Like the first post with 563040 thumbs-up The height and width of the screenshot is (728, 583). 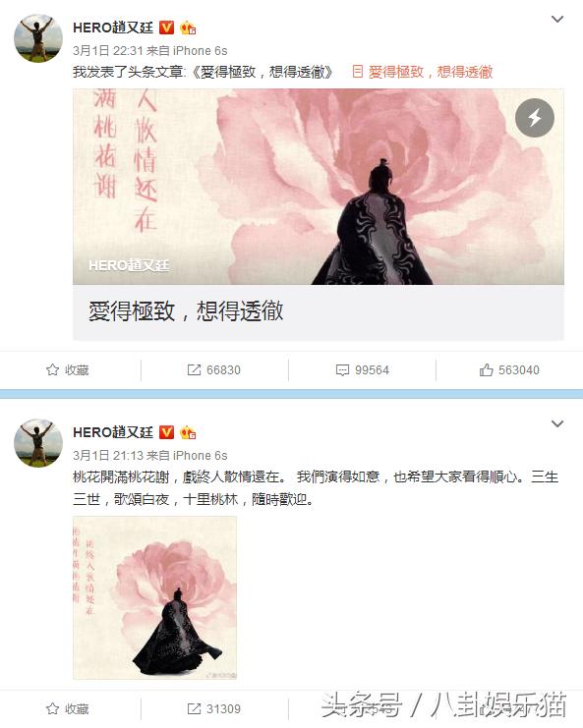click(509, 370)
